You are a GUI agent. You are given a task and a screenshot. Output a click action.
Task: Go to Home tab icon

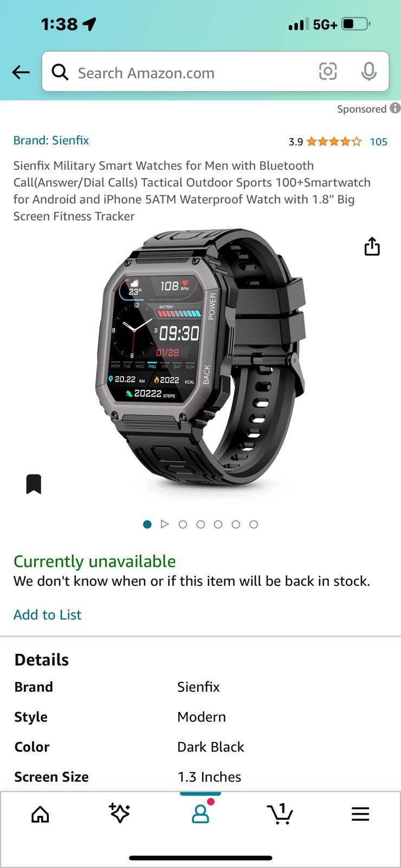coord(40,814)
